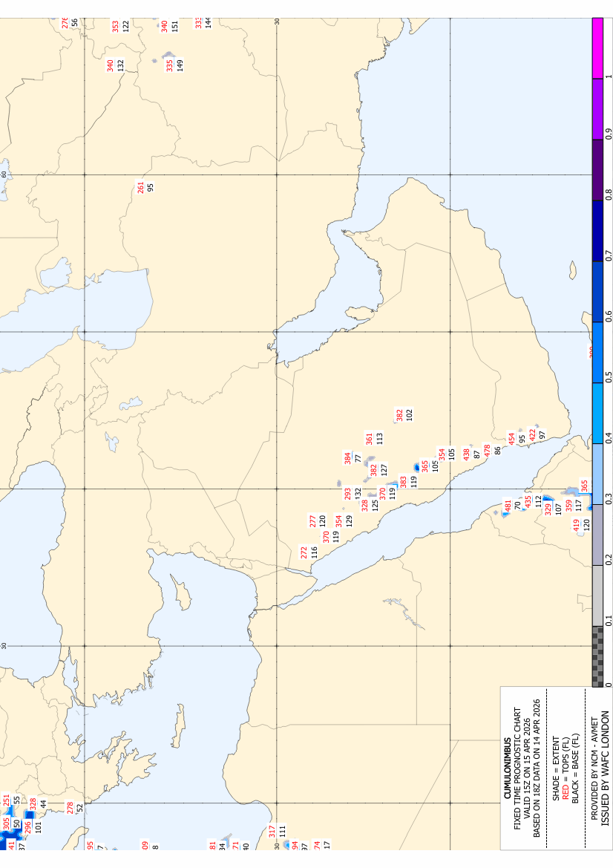Click the checkered swatch at the scale's zero end

pyautogui.click(x=597, y=656)
